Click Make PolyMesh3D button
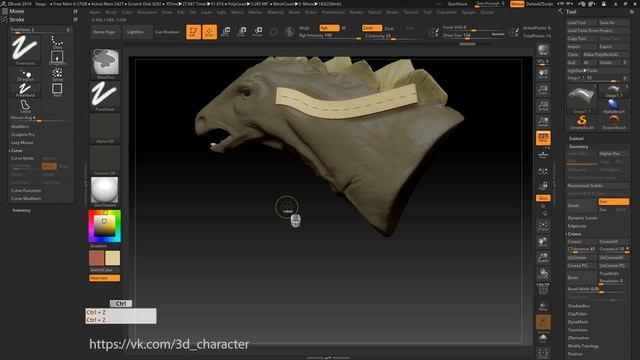640x360 pixels. [x=605, y=55]
